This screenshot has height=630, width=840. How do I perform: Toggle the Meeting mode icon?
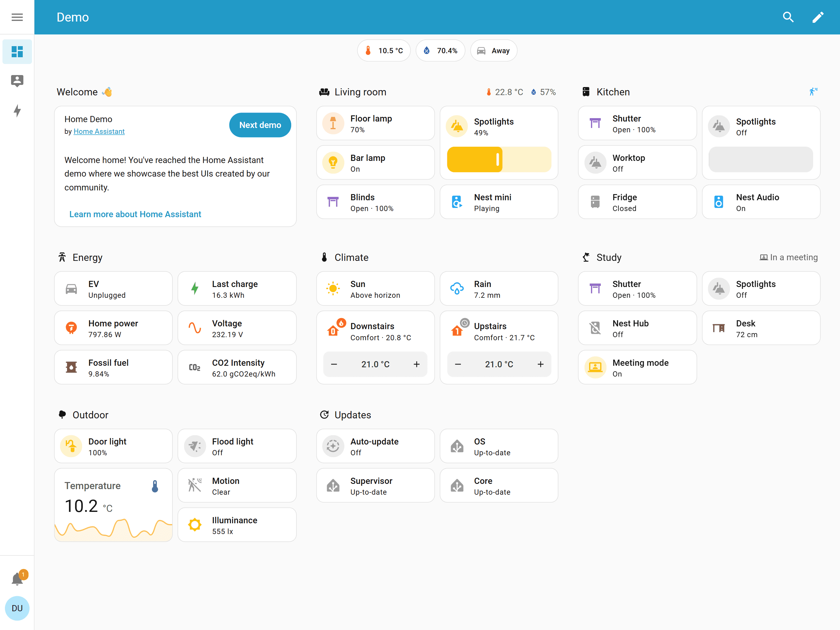(595, 367)
